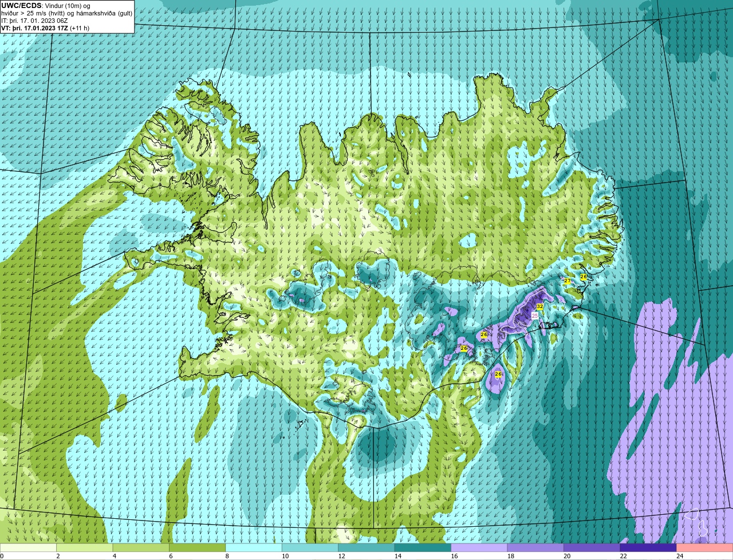Click the legend scale number 6
This screenshot has width=733, height=560.
coord(171,556)
